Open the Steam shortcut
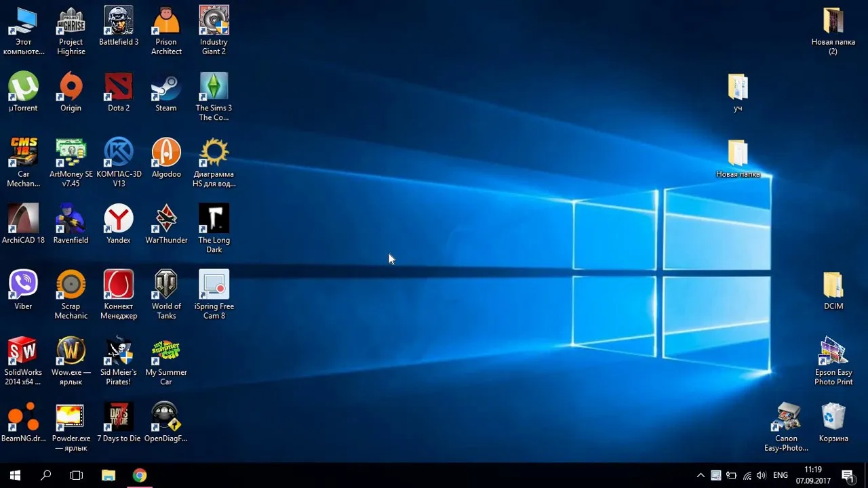The width and height of the screenshot is (868, 488). (x=166, y=93)
